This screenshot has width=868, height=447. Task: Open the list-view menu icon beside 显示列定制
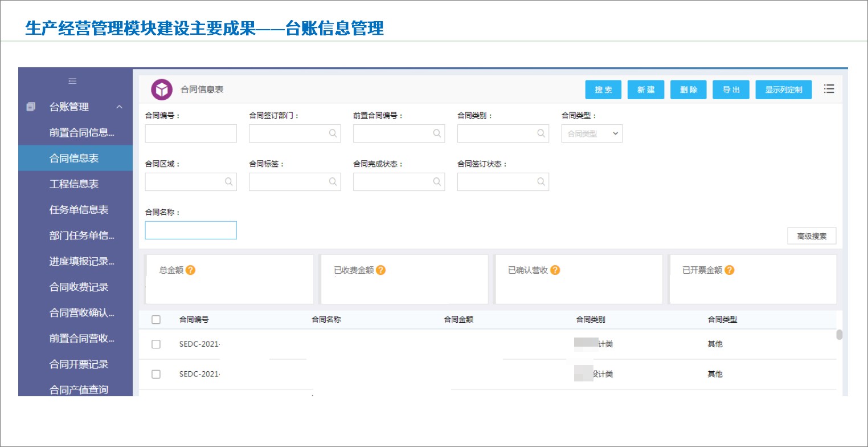829,89
